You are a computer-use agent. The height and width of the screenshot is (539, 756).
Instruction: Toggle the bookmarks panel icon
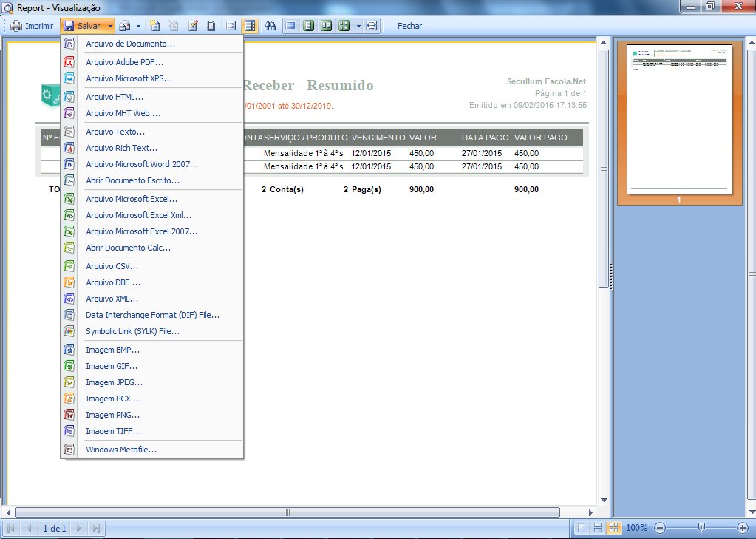[231, 26]
